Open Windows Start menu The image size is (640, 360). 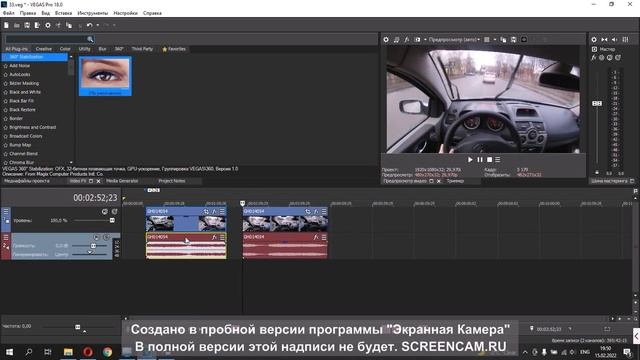pyautogui.click(x=9, y=352)
